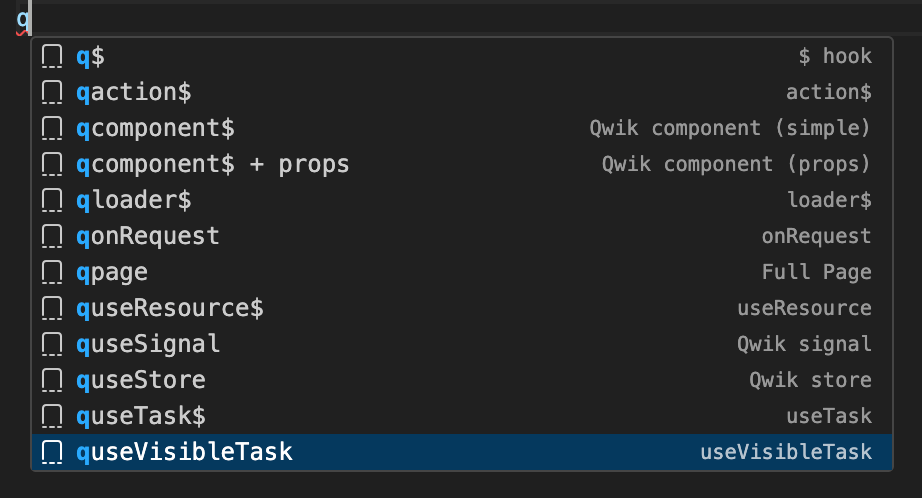Click the snippet icon beside qonRequest
Screen dimensions: 922x498
pos(52,236)
